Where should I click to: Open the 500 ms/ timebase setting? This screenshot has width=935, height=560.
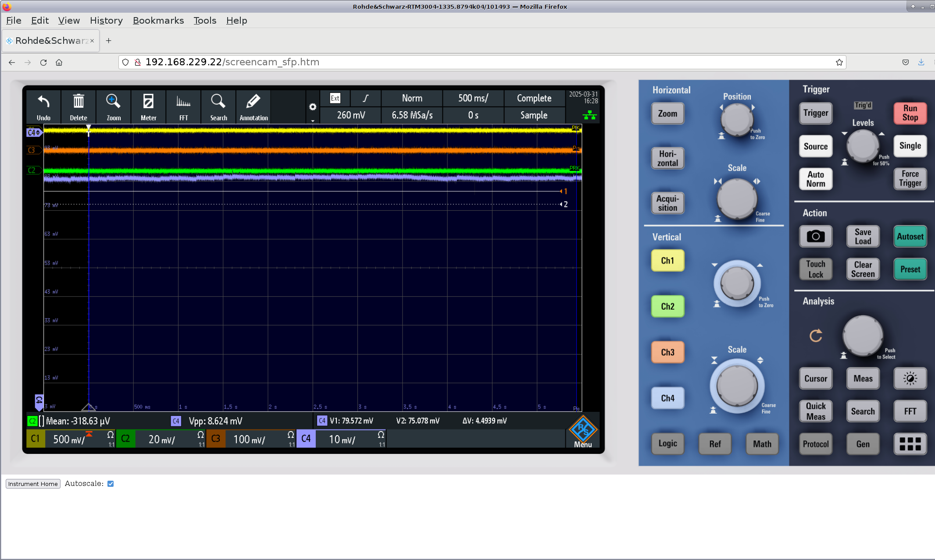tap(473, 98)
